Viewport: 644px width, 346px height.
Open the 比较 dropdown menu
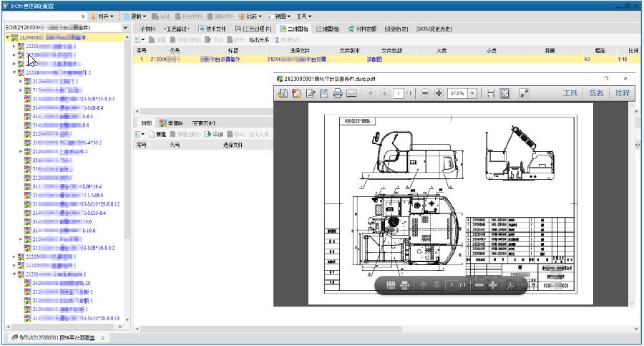click(253, 16)
